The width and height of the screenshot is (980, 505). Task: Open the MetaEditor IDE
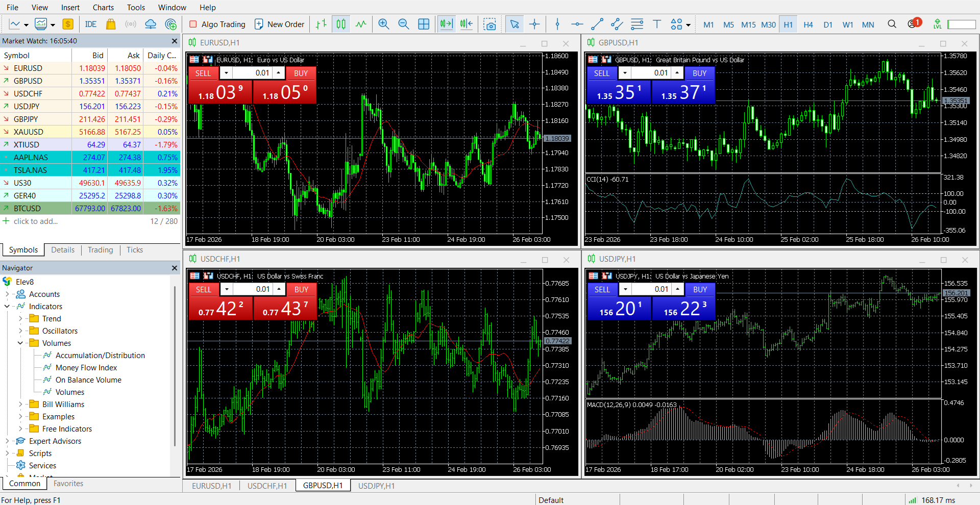coord(91,24)
